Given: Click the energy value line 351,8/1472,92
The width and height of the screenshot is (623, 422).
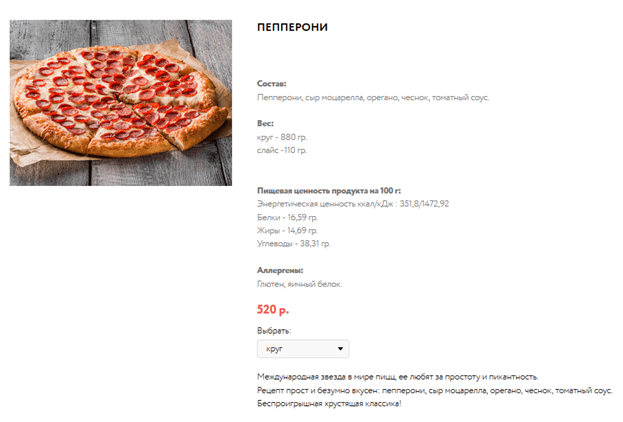Looking at the screenshot, I should [x=352, y=203].
